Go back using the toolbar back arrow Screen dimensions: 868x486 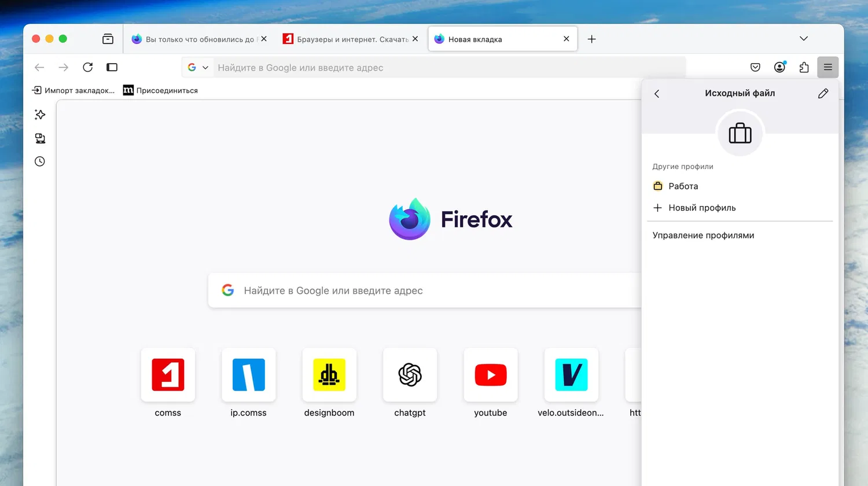click(39, 68)
